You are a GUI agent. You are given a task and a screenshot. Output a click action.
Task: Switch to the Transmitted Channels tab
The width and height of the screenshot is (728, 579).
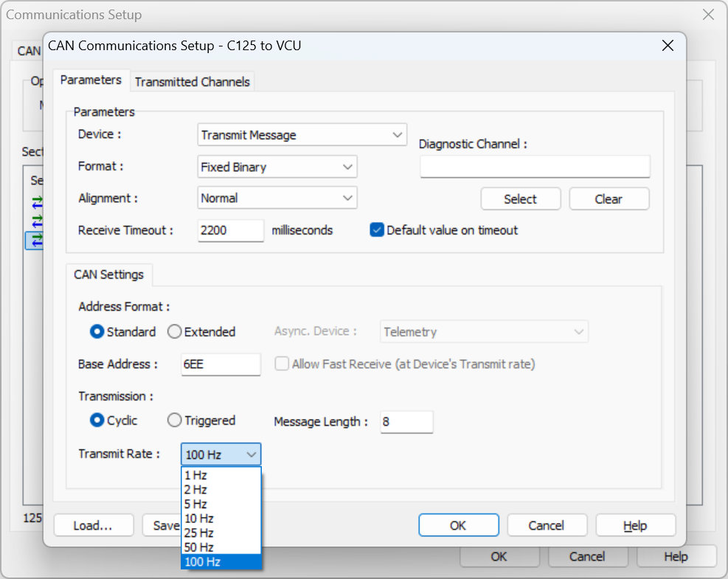coord(192,82)
